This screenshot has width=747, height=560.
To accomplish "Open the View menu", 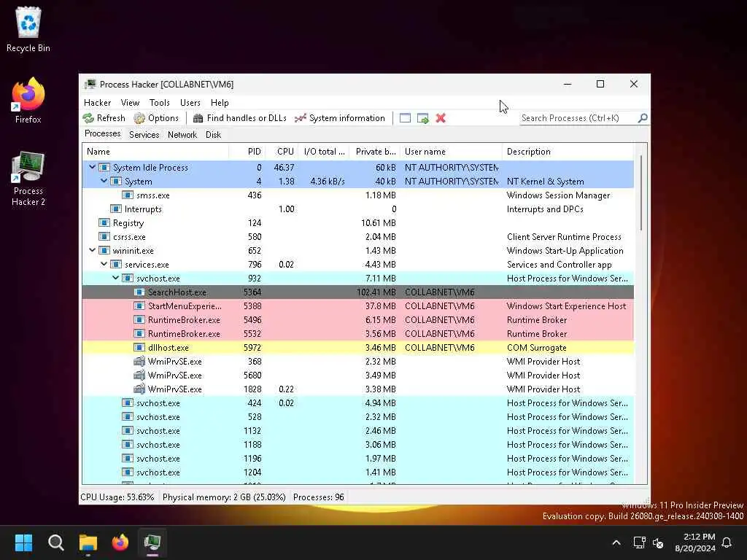I will [130, 103].
